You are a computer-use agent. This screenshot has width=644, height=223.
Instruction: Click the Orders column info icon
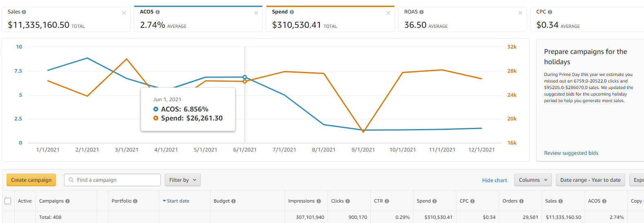[521, 201]
